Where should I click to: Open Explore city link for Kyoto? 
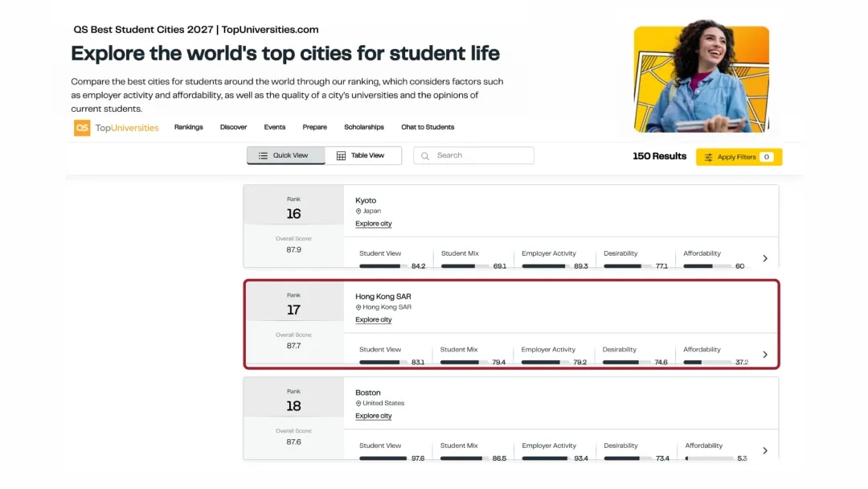click(374, 224)
